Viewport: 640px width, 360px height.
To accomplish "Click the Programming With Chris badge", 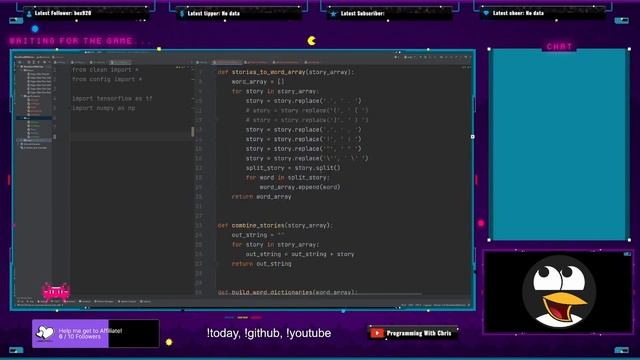I will point(413,333).
